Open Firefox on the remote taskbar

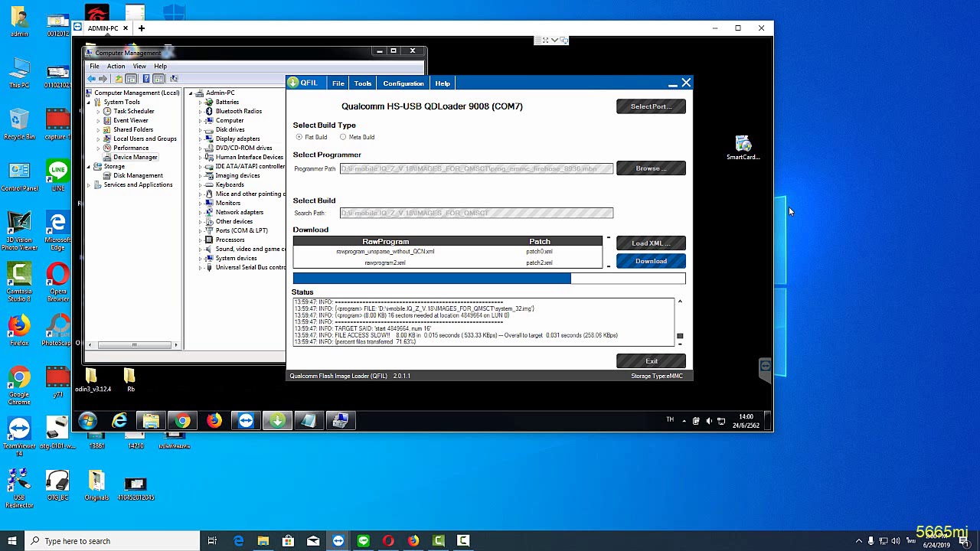click(x=214, y=420)
